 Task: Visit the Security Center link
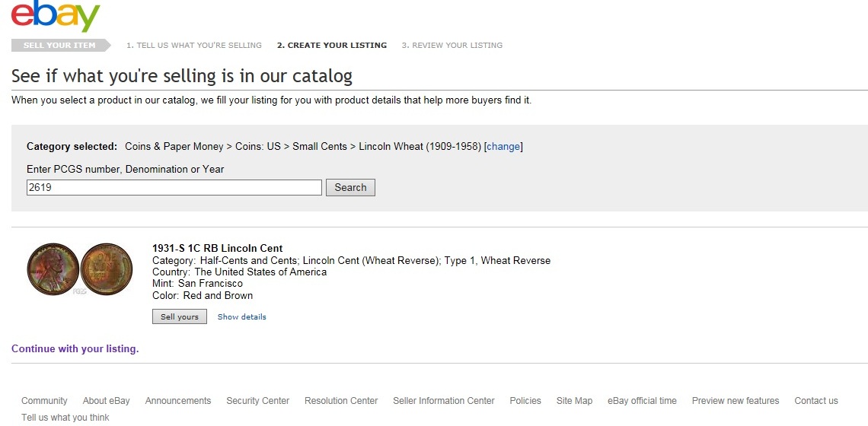[x=257, y=401]
